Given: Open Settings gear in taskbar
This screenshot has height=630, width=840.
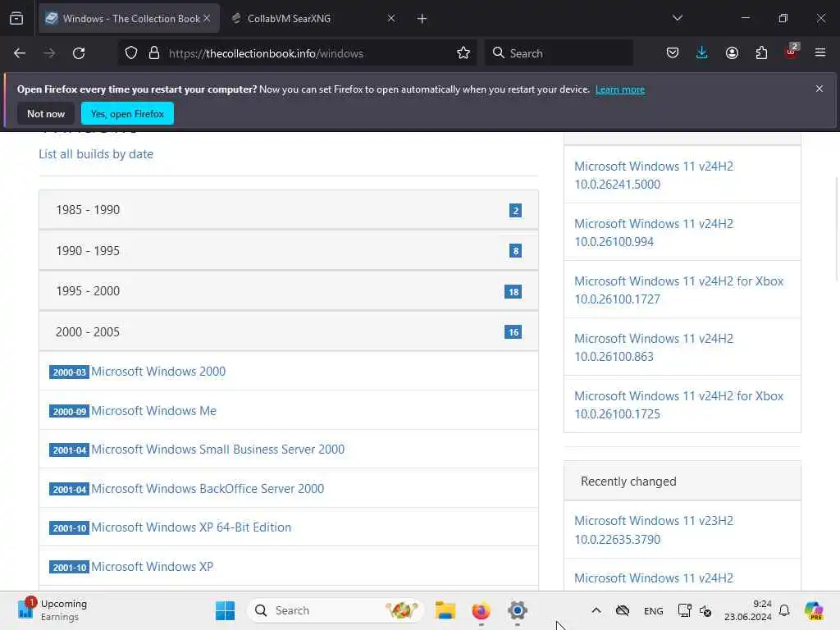Looking at the screenshot, I should click(517, 610).
